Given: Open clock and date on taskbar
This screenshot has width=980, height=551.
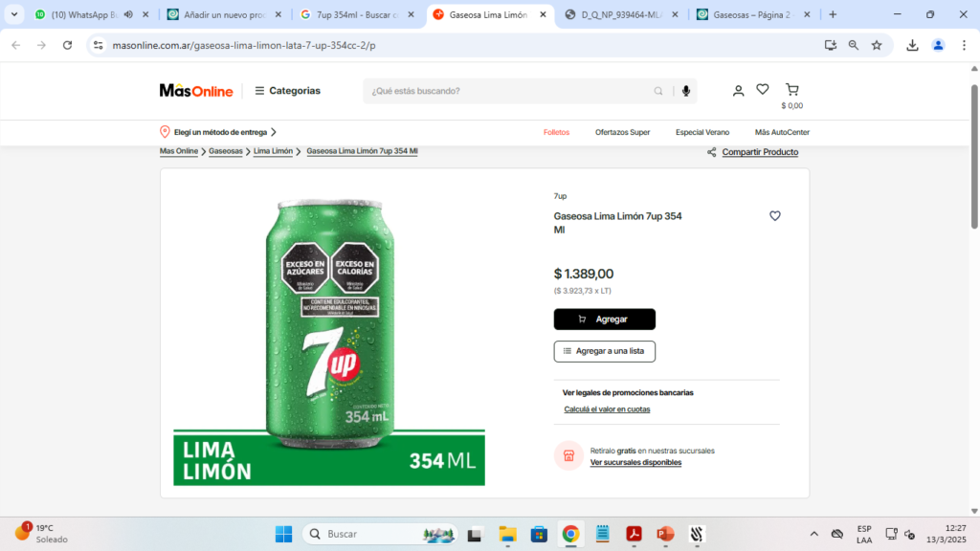Looking at the screenshot, I should pos(947,534).
